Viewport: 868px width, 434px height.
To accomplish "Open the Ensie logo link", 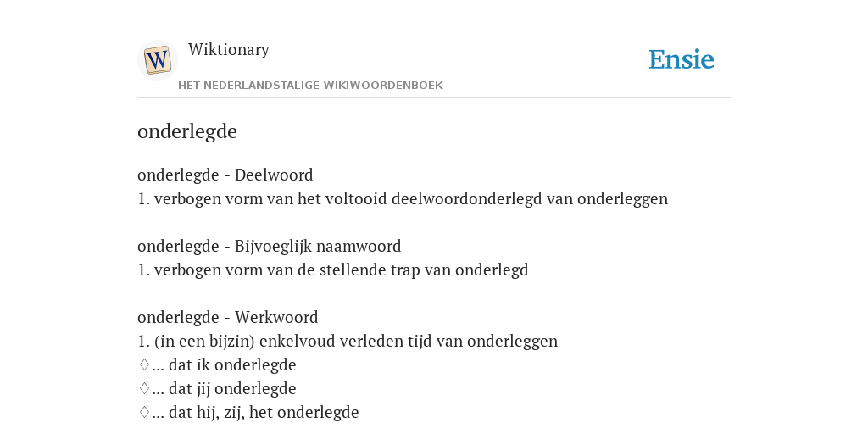I will 682,60.
